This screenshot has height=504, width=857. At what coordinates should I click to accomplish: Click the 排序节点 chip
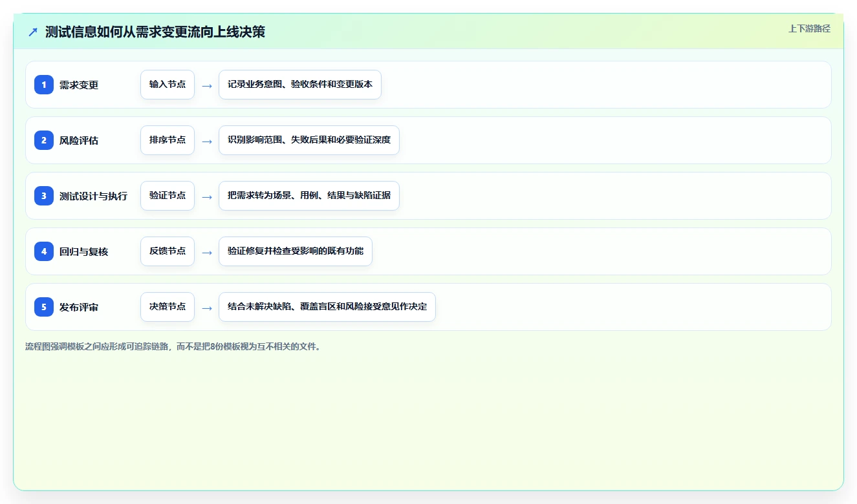(x=168, y=140)
